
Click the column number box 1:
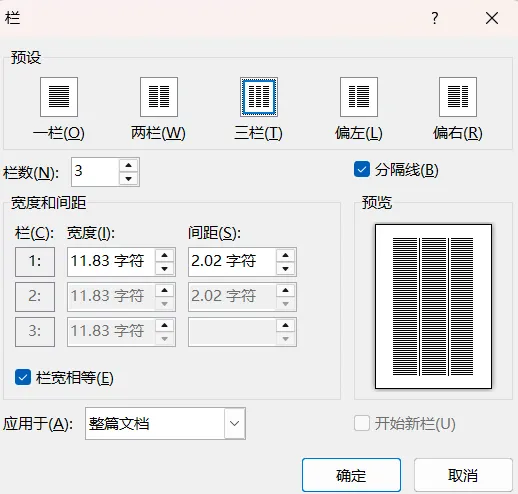[x=35, y=262]
